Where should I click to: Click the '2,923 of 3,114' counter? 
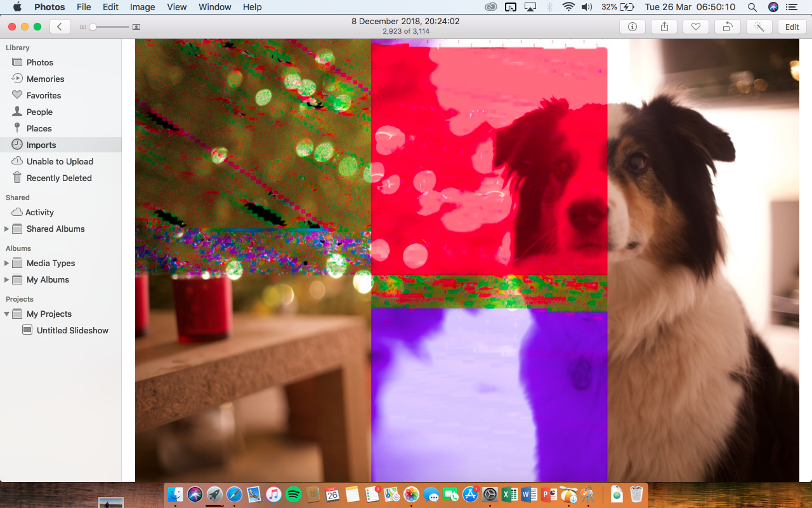click(x=406, y=31)
